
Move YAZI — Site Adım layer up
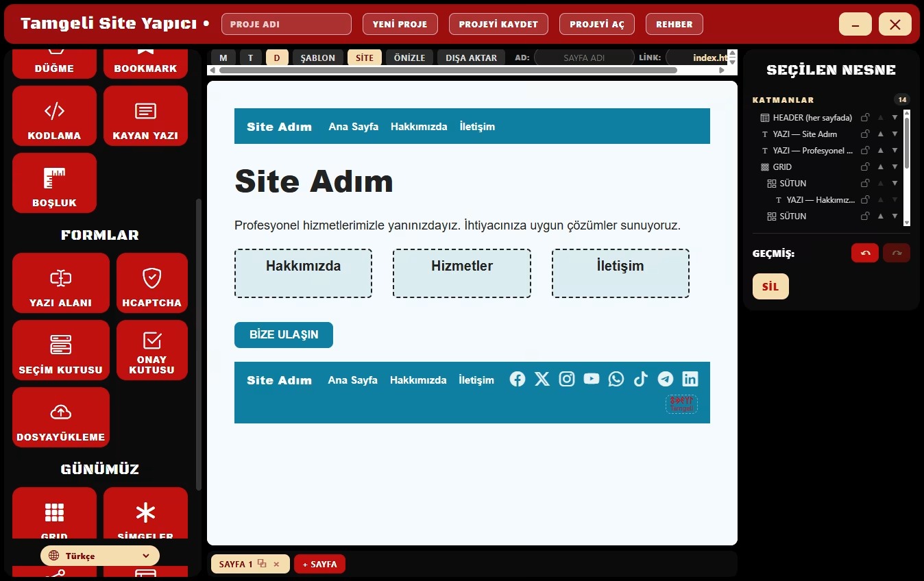(x=881, y=134)
